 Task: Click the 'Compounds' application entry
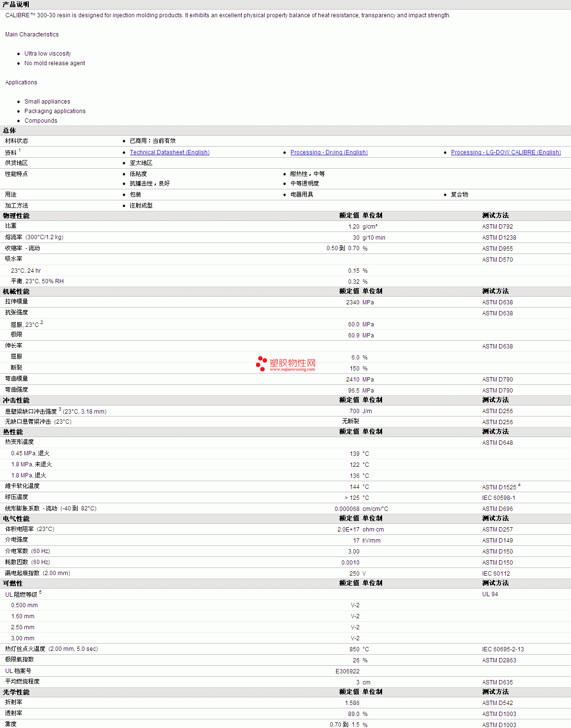pyautogui.click(x=41, y=121)
